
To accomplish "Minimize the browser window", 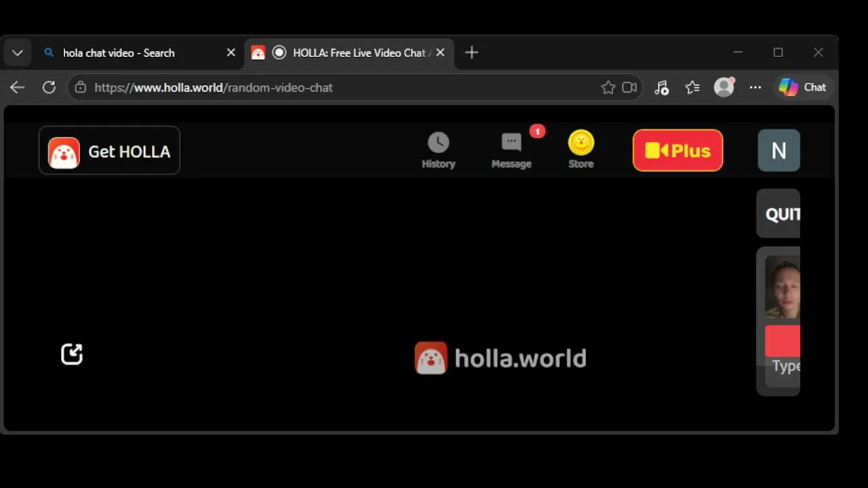I will point(738,52).
